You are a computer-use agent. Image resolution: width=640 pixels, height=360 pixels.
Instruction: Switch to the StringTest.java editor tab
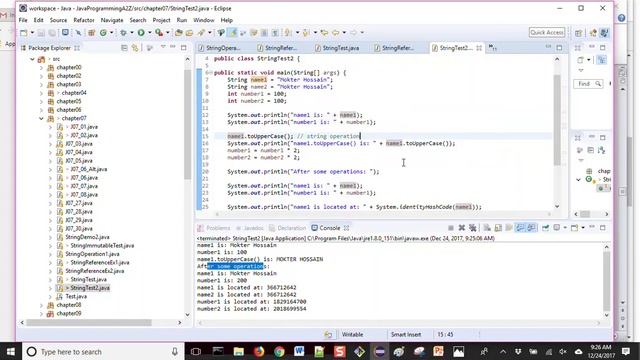(337, 48)
